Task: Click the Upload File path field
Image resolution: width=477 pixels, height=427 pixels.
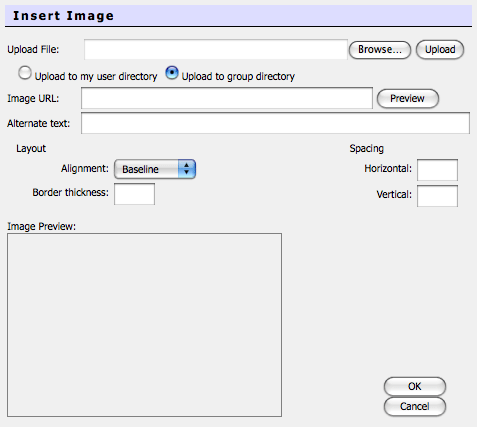Action: click(x=216, y=50)
